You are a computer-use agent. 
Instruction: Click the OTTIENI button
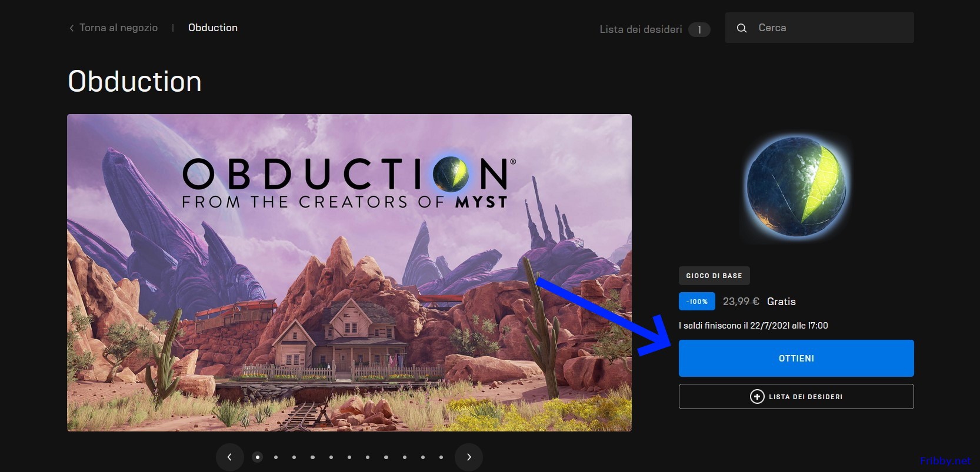(796, 358)
